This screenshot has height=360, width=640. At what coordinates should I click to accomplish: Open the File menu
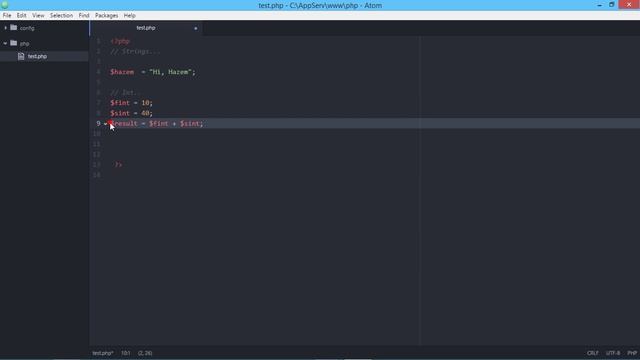pyautogui.click(x=7, y=16)
